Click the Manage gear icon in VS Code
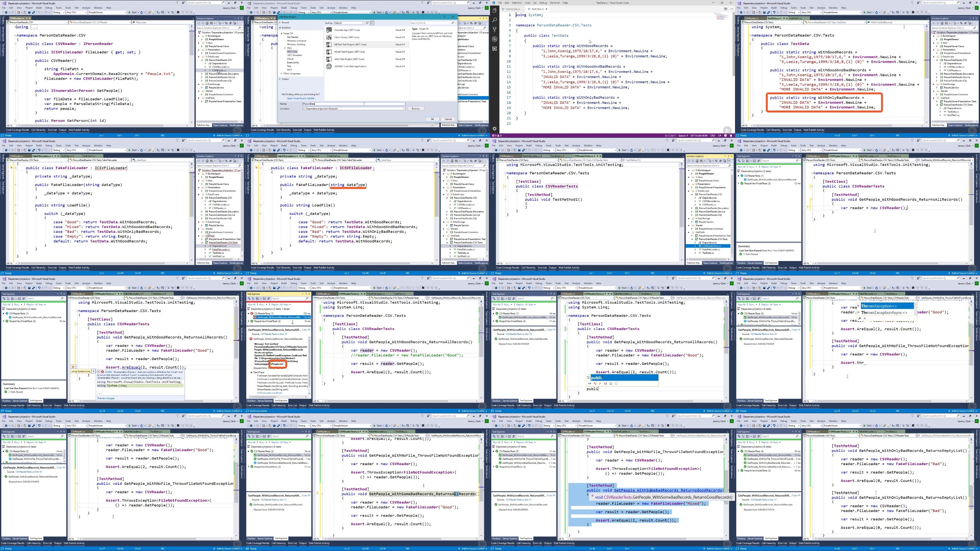980x551 pixels. (495, 129)
